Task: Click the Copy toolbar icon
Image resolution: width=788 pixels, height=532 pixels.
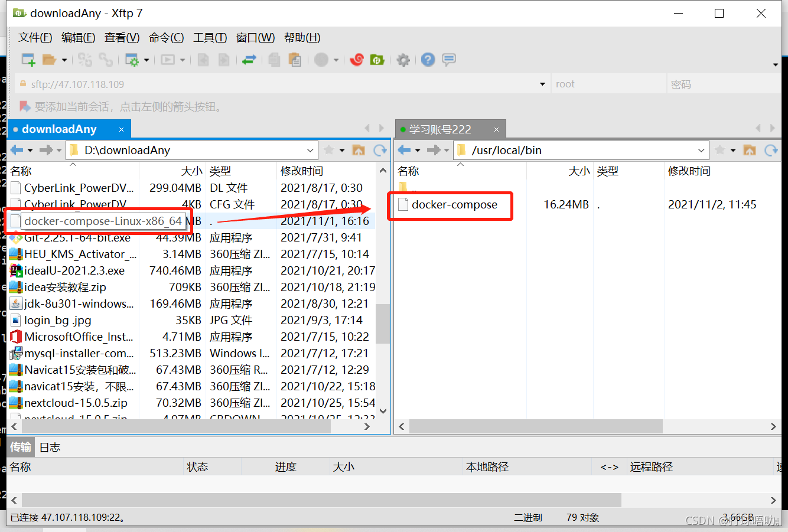Action: coord(274,60)
